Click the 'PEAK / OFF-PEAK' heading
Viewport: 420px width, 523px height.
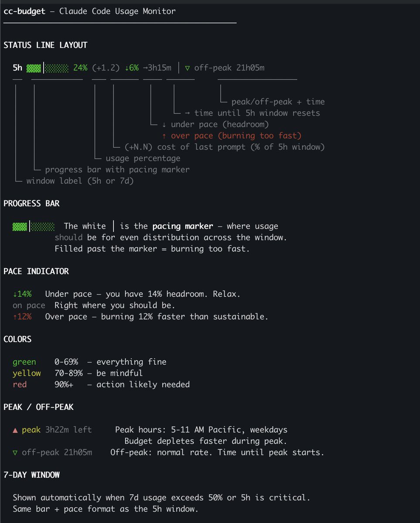[x=38, y=407]
